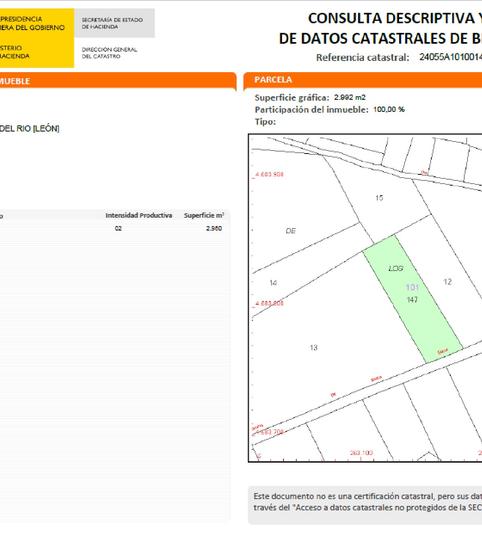Click the DE label on map
Viewport: 482px width, 542px height.
click(290, 231)
